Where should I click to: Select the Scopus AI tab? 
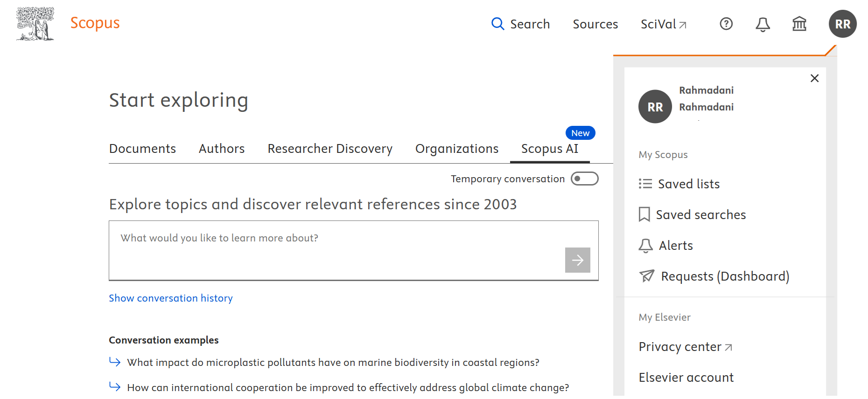click(x=550, y=149)
